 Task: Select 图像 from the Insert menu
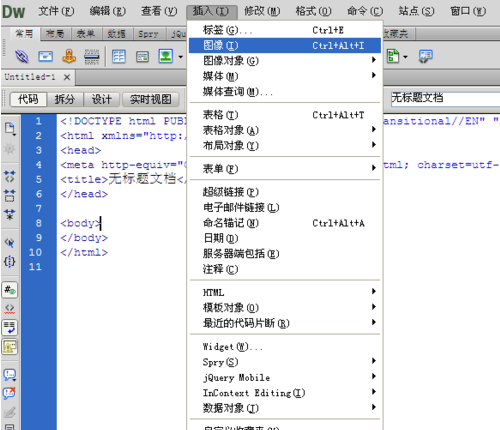pyautogui.click(x=285, y=45)
